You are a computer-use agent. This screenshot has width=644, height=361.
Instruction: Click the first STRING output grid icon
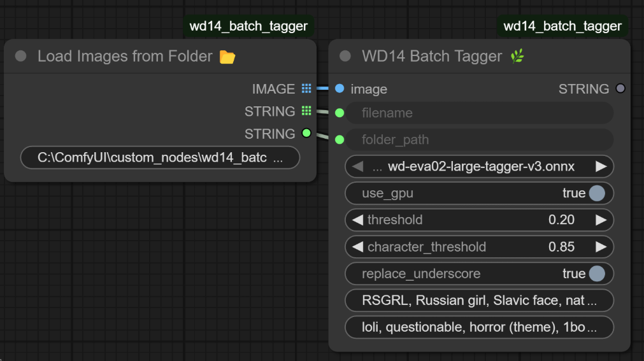point(306,111)
